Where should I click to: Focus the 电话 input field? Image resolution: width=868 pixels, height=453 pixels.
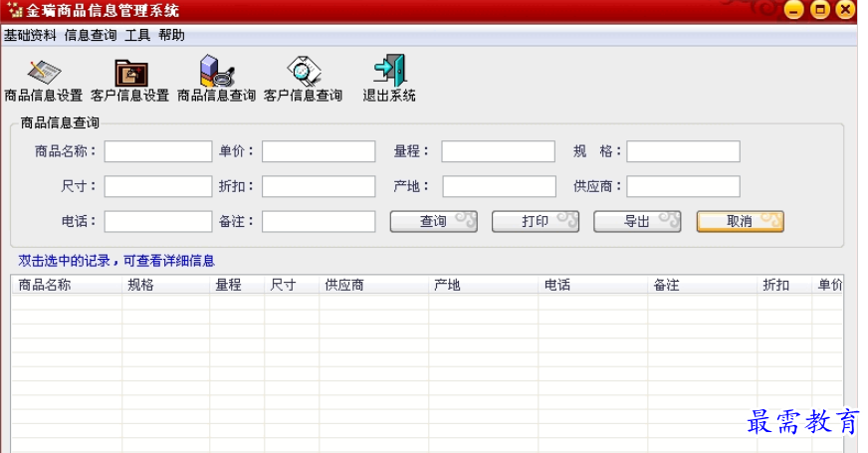click(158, 221)
